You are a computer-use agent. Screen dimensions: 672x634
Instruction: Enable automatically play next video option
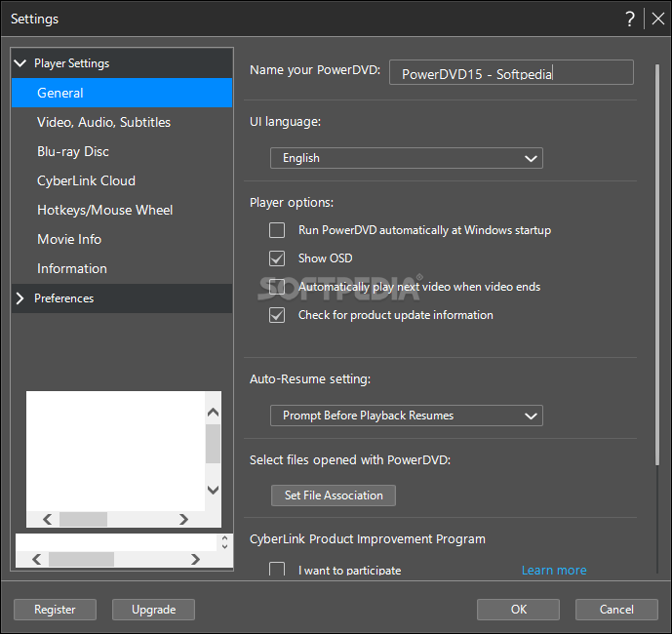coord(277,287)
